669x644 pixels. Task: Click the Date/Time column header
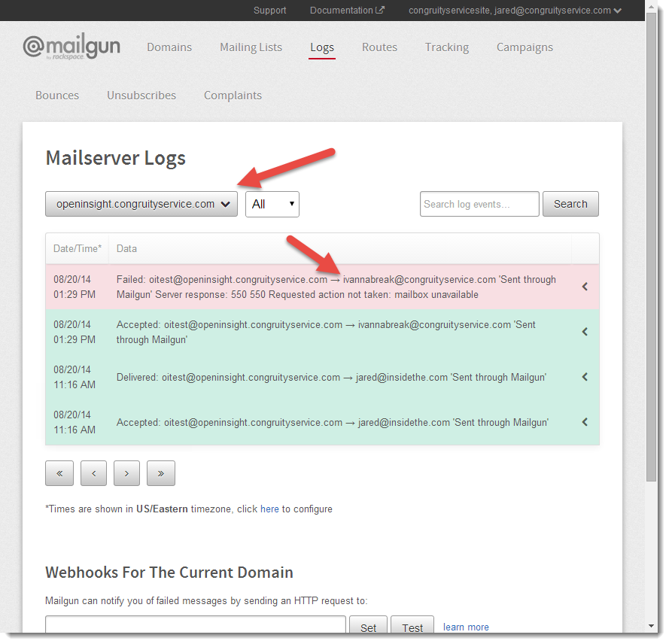pyautogui.click(x=78, y=248)
